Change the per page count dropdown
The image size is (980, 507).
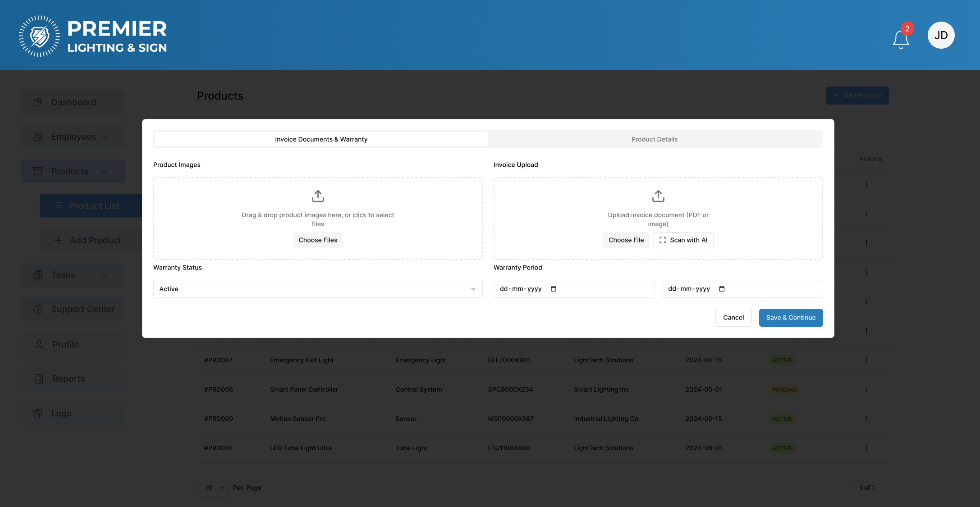(213, 488)
